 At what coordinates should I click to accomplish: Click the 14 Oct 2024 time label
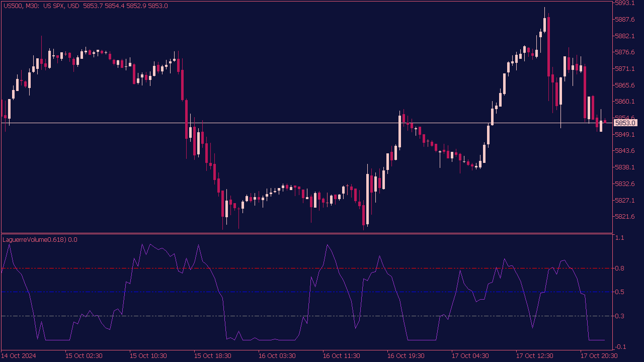(x=19, y=356)
